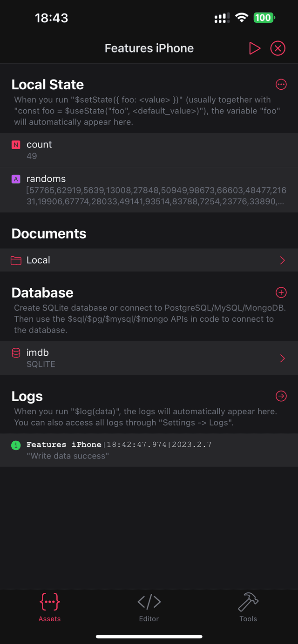Switch to the Tools tab

[x=248, y=607]
